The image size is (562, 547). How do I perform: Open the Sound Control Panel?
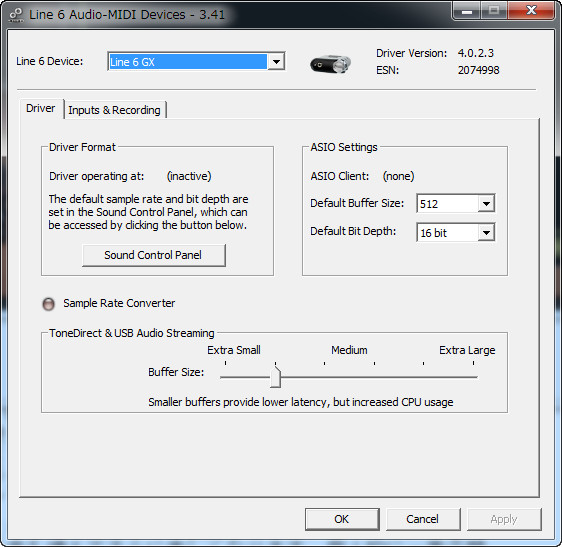tap(153, 255)
